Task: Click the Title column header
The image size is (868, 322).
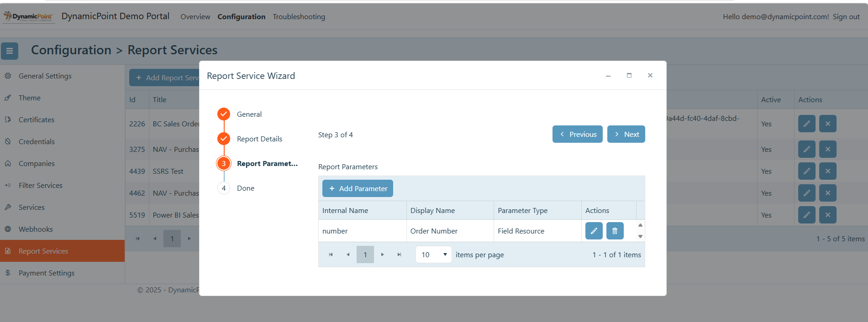Action: coord(174,99)
